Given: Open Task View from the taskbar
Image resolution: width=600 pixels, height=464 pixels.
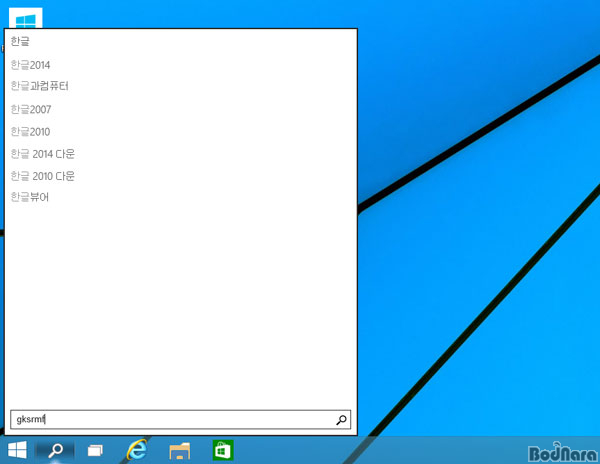Looking at the screenshot, I should [x=95, y=451].
